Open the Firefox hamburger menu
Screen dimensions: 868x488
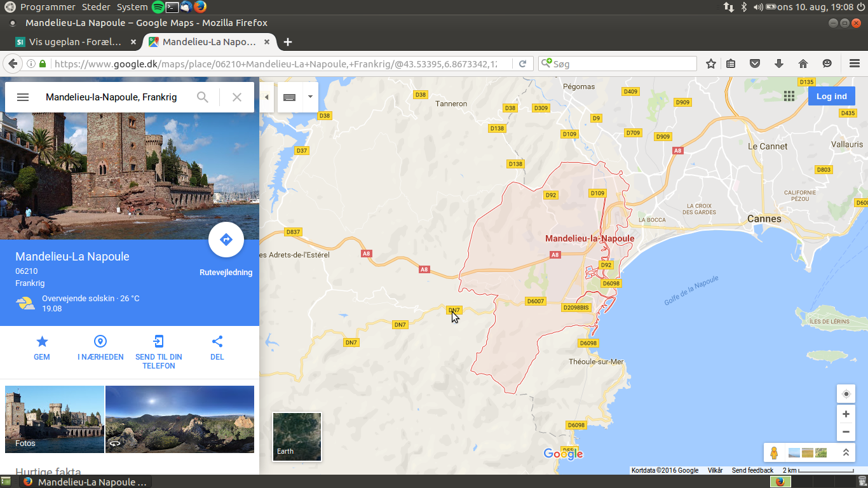855,64
